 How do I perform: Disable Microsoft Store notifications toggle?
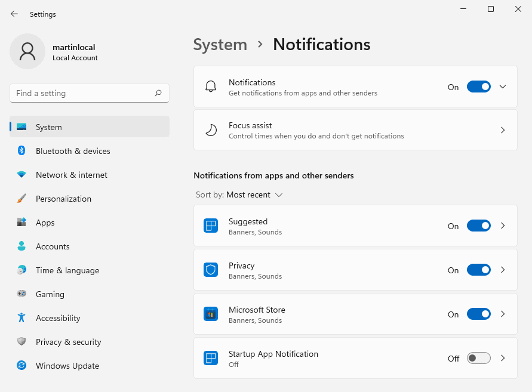point(479,314)
